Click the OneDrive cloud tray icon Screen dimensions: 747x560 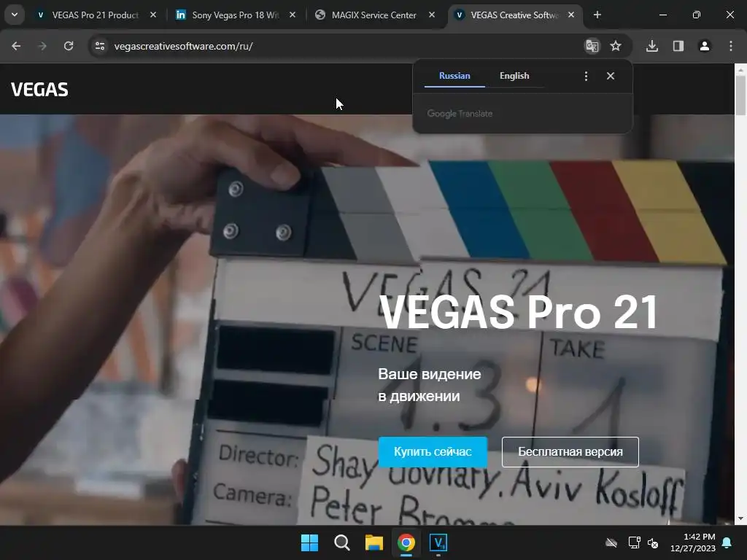pos(611,542)
